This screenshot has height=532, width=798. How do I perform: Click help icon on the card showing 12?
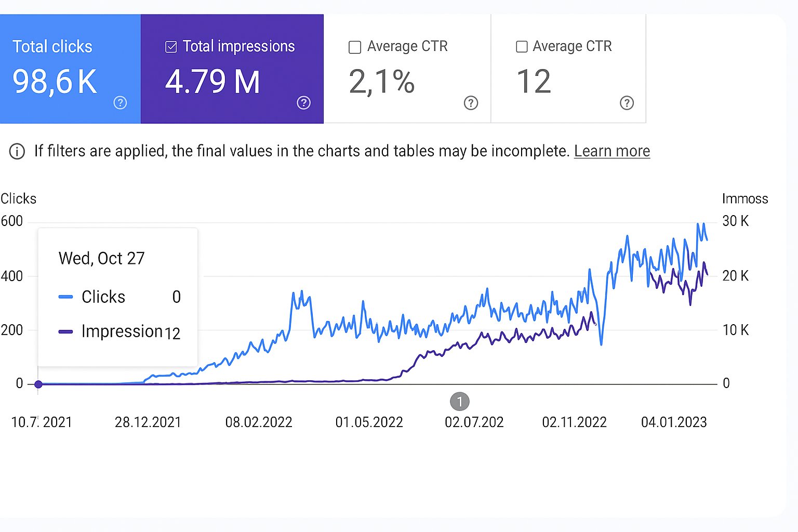(x=627, y=103)
